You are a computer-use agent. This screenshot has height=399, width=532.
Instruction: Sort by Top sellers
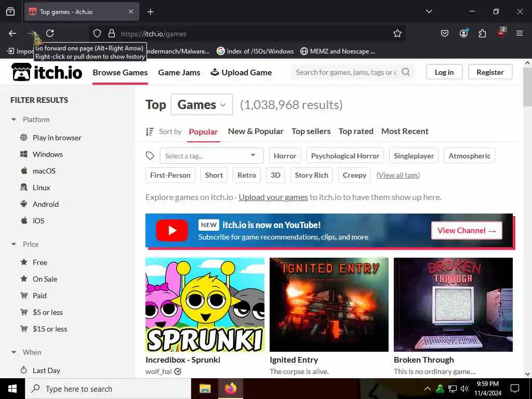pos(311,131)
